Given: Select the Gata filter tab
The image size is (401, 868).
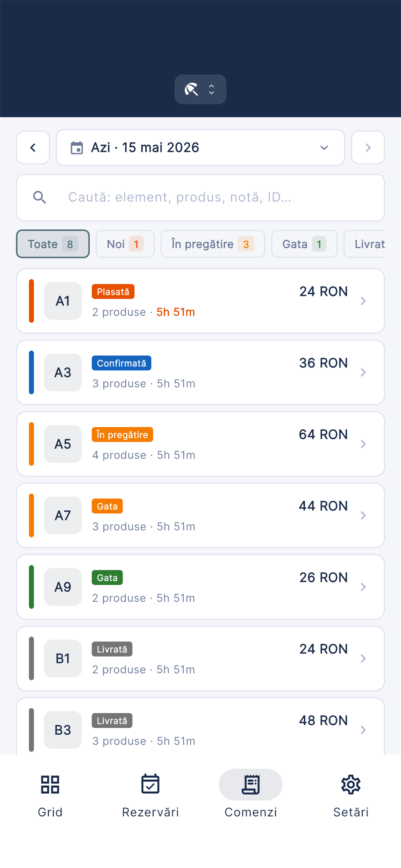Looking at the screenshot, I should [304, 244].
